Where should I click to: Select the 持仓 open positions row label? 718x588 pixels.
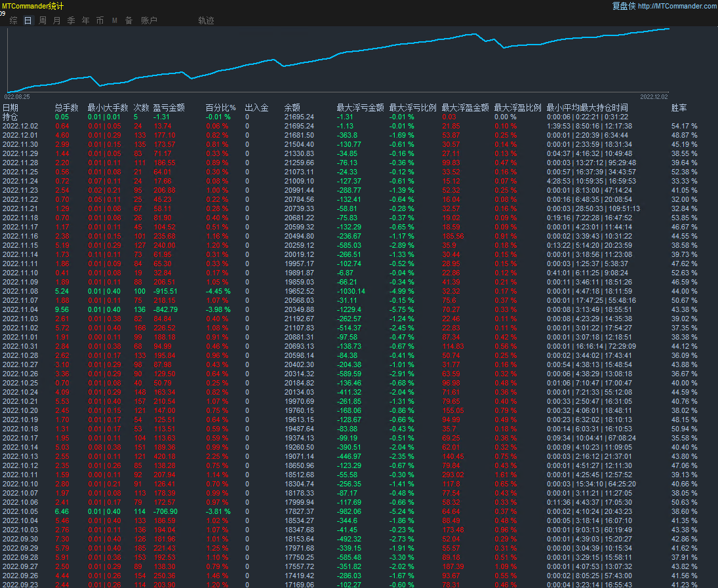pos(10,117)
